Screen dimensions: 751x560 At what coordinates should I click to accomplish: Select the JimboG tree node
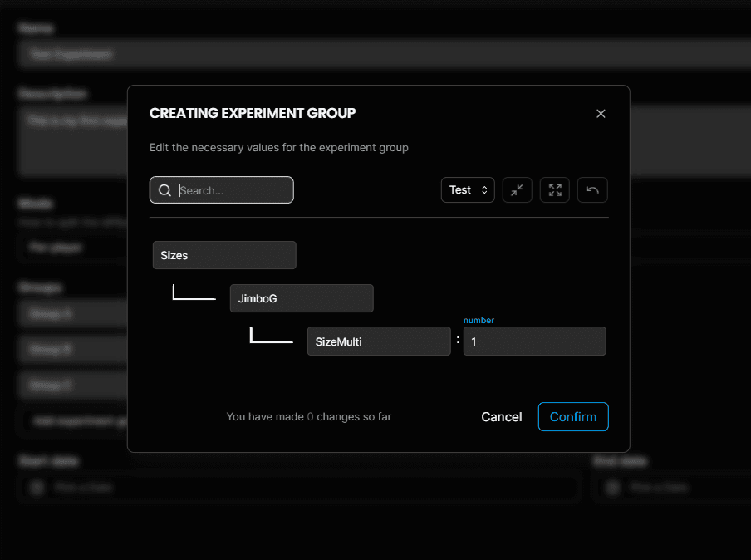click(x=302, y=298)
